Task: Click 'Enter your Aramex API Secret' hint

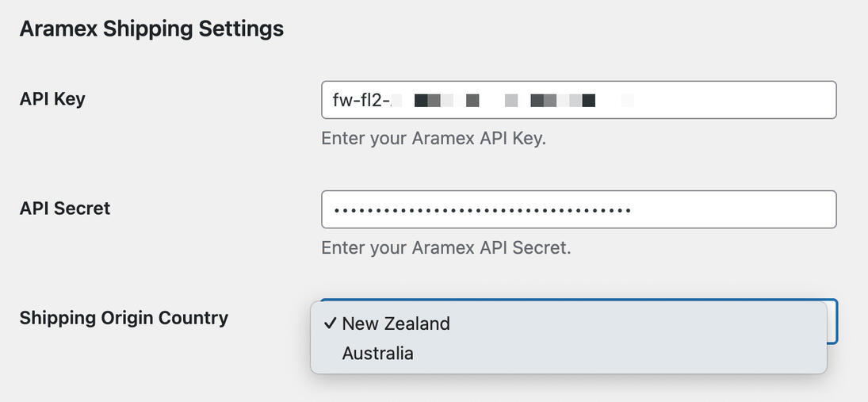Action: (445, 247)
